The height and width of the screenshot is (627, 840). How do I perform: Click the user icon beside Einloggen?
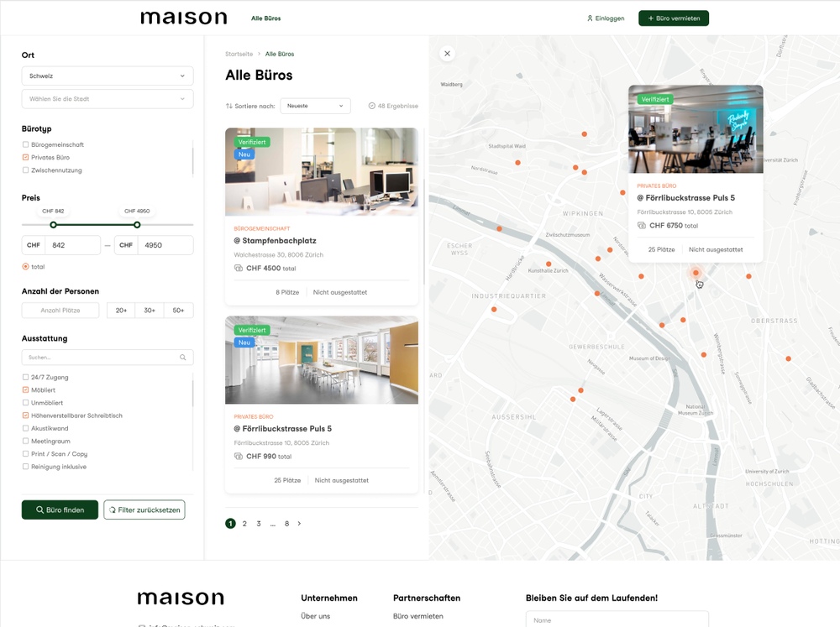590,18
